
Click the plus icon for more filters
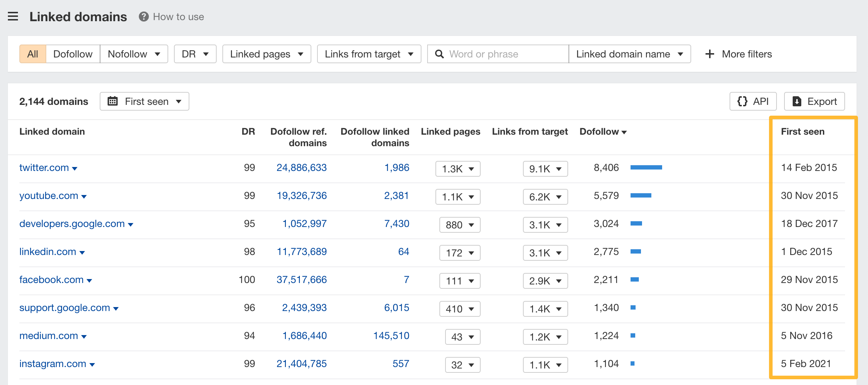point(709,54)
